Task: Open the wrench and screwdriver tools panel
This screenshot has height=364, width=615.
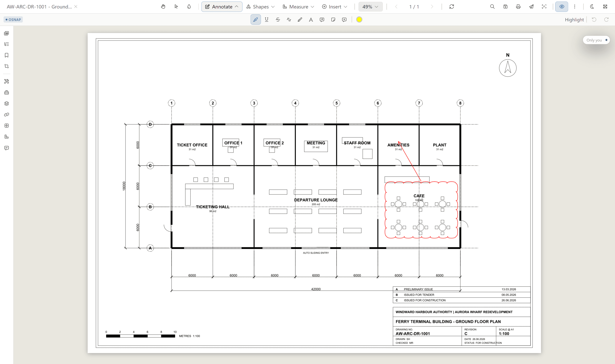Action: click(7, 81)
